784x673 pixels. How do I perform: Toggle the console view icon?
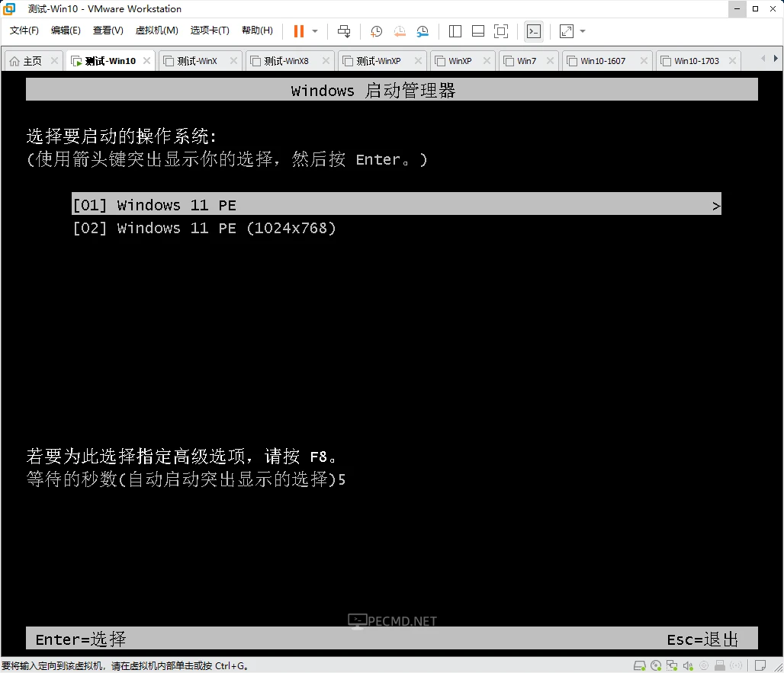pos(534,31)
